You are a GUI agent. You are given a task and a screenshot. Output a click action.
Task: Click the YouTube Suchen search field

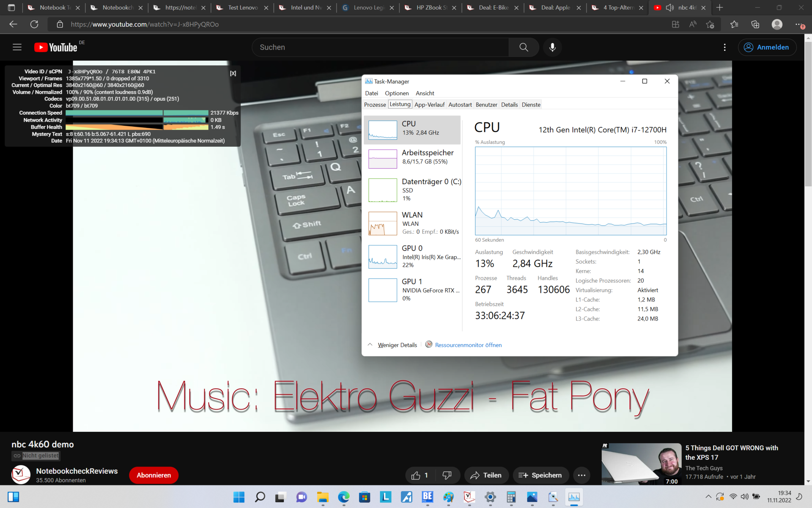381,47
